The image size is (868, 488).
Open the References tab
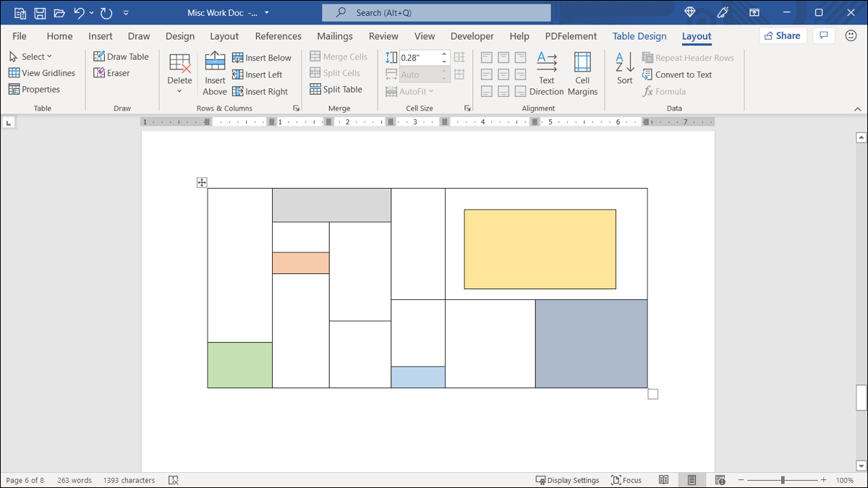pos(278,36)
